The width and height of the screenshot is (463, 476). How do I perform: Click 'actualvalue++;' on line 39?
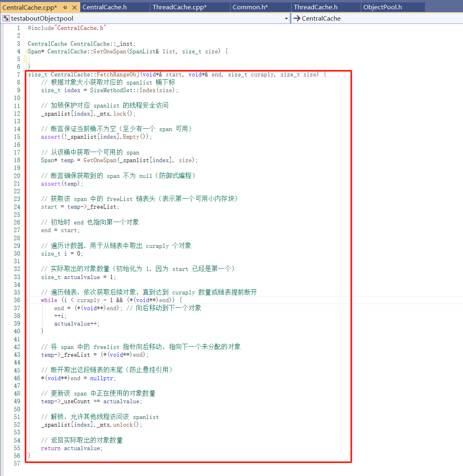(x=77, y=324)
